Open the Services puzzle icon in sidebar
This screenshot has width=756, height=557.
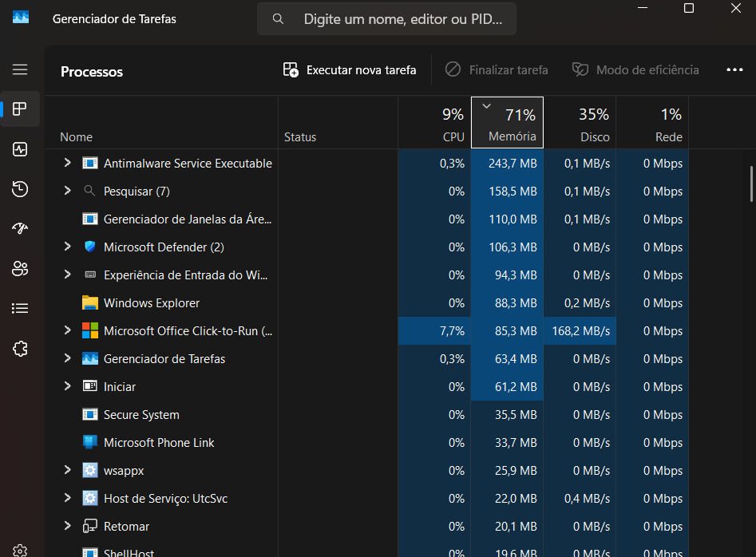20,349
